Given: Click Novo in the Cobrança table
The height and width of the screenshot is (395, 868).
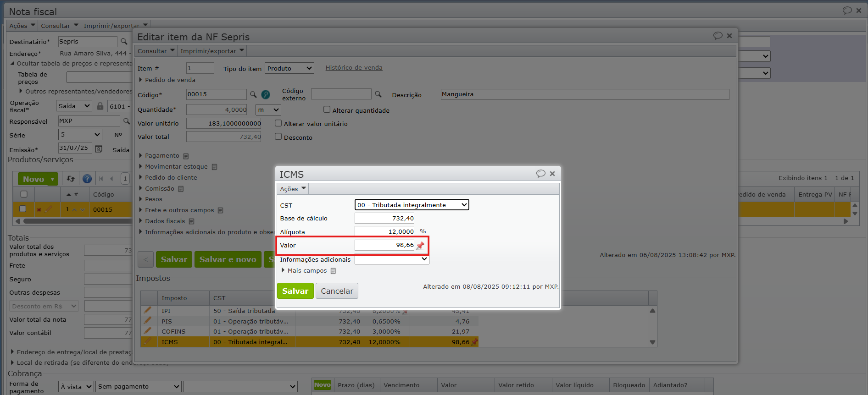Looking at the screenshot, I should (322, 385).
